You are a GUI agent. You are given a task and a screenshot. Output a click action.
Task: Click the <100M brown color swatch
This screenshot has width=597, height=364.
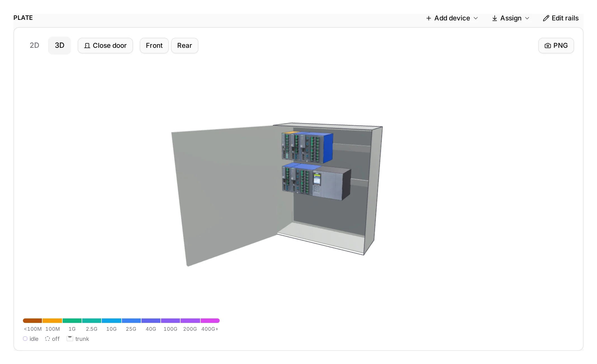tap(32, 320)
